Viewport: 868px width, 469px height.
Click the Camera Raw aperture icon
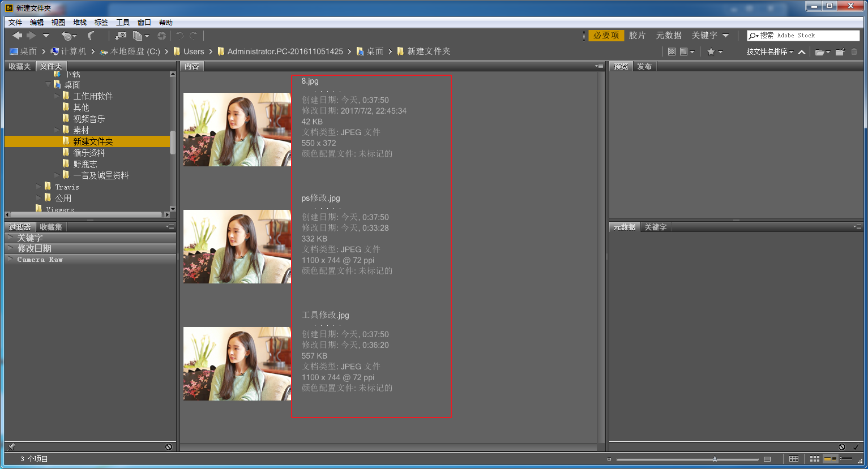tap(162, 36)
